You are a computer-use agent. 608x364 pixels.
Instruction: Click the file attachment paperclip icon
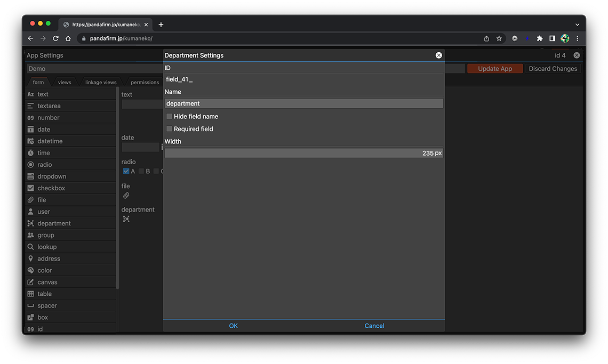pos(126,196)
